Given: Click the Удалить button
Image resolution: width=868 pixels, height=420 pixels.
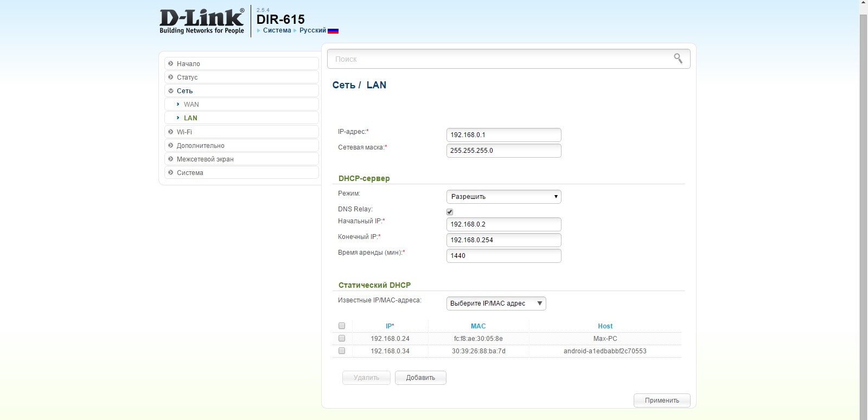Looking at the screenshot, I should click(366, 378).
